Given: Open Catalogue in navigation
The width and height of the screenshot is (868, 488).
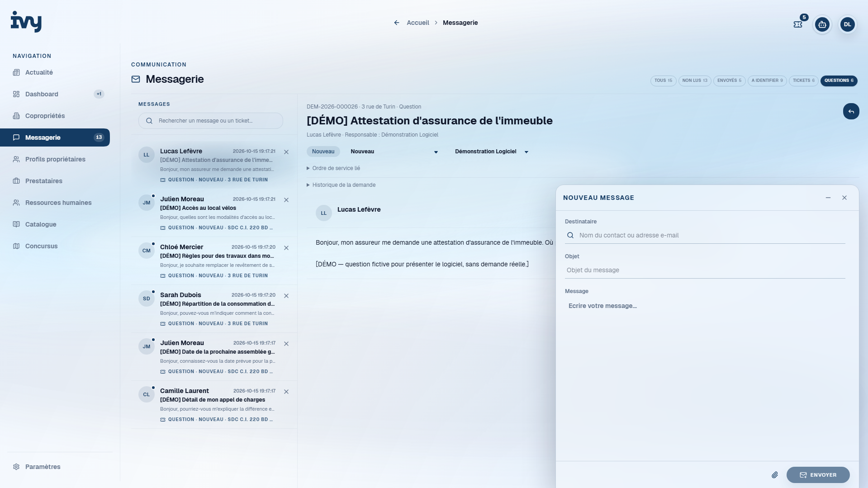Looking at the screenshot, I should tap(55, 224).
